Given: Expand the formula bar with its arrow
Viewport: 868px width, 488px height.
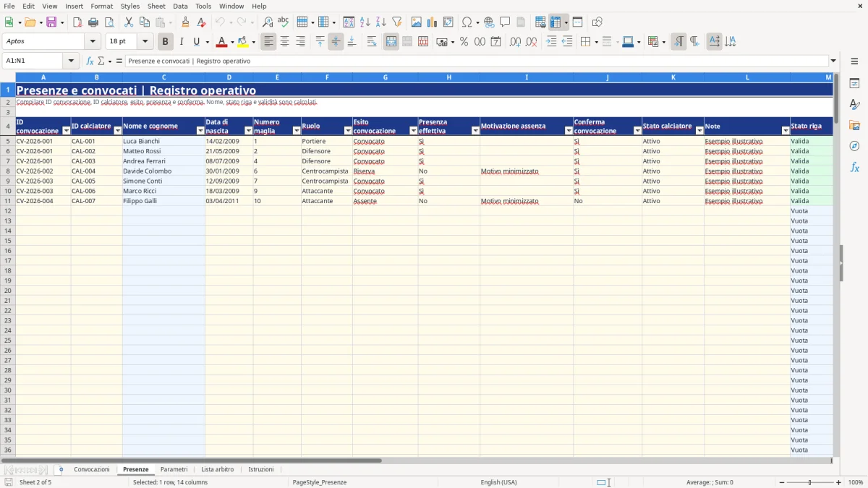Looking at the screenshot, I should tap(833, 61).
